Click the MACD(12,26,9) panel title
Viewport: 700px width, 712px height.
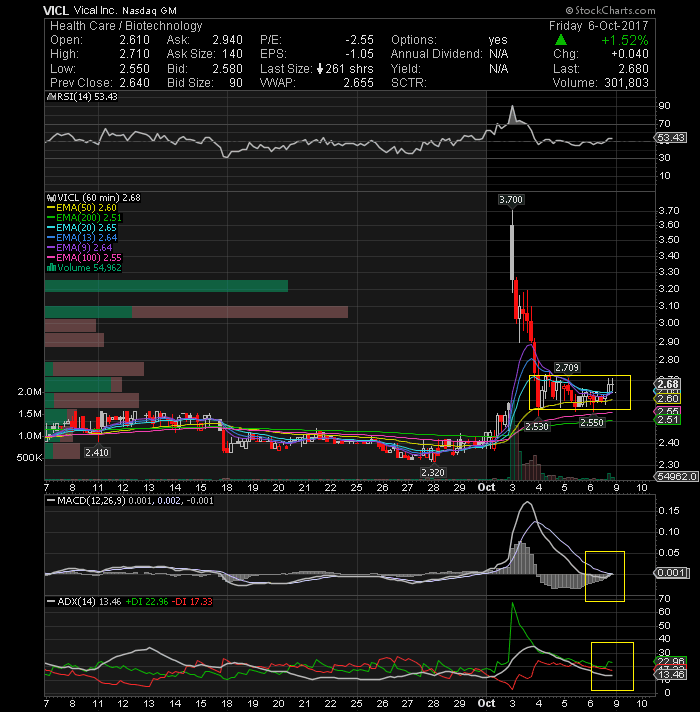point(91,501)
